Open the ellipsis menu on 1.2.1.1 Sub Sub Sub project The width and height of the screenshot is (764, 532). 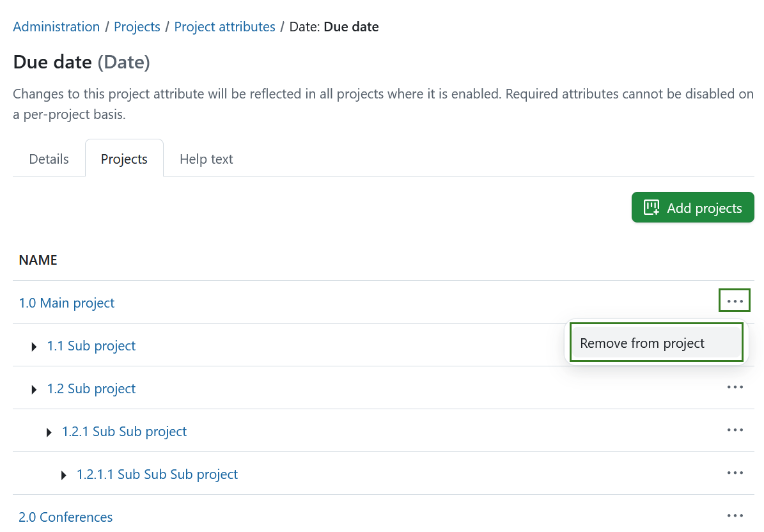tap(735, 473)
